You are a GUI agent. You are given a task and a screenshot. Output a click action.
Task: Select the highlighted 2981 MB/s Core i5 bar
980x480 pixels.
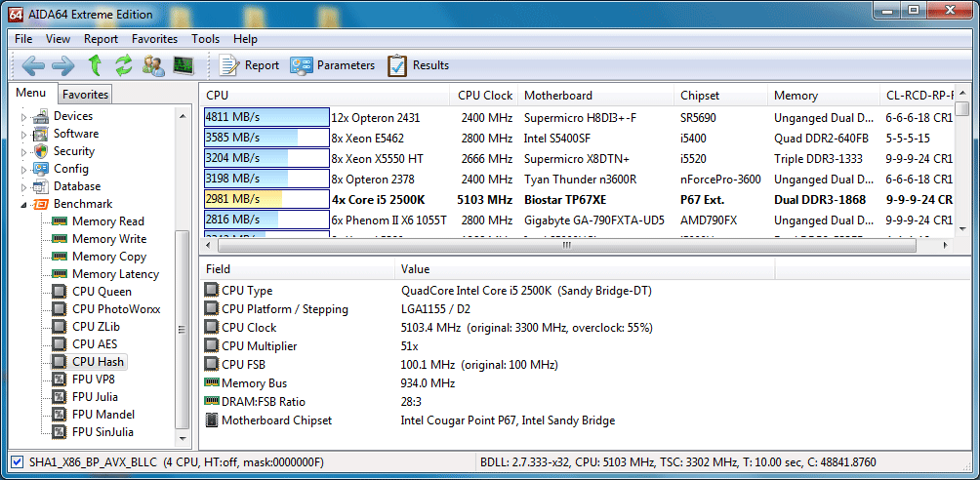(266, 200)
